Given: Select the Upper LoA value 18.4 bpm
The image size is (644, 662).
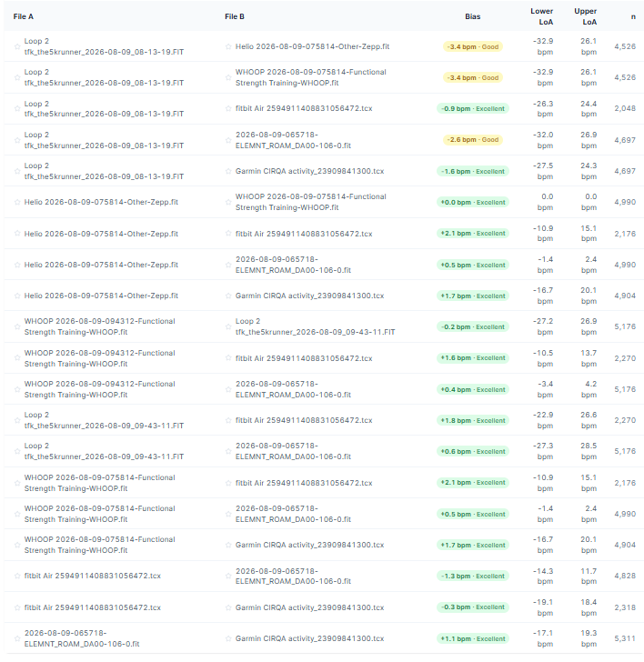Looking at the screenshot, I should (x=589, y=607).
